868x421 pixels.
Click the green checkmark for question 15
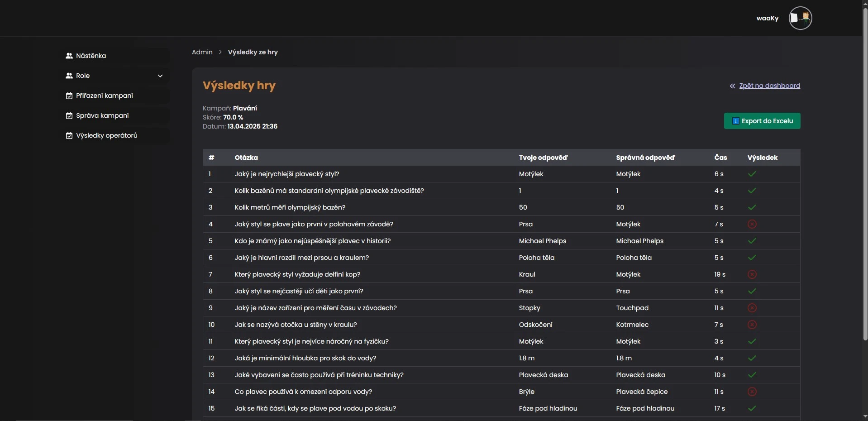(x=752, y=408)
